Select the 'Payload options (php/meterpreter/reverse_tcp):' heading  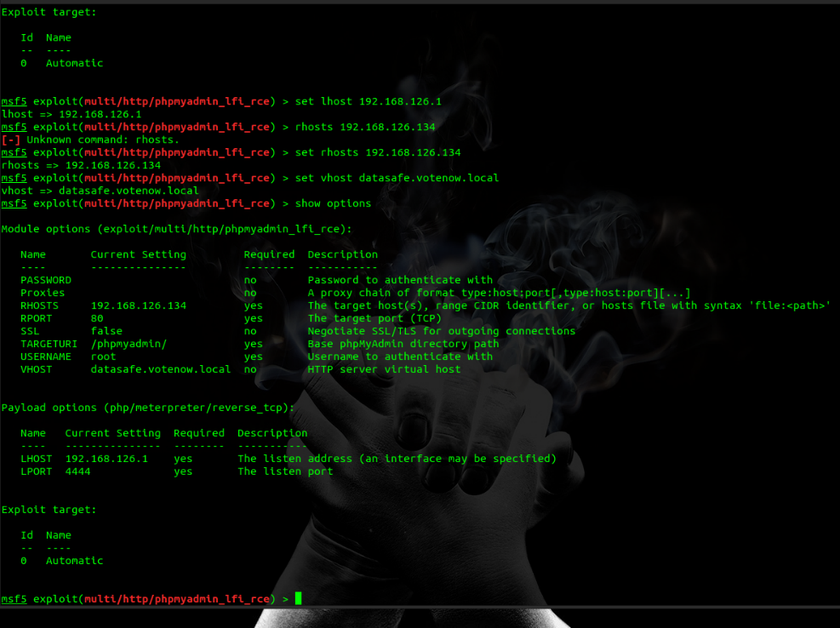148,408
